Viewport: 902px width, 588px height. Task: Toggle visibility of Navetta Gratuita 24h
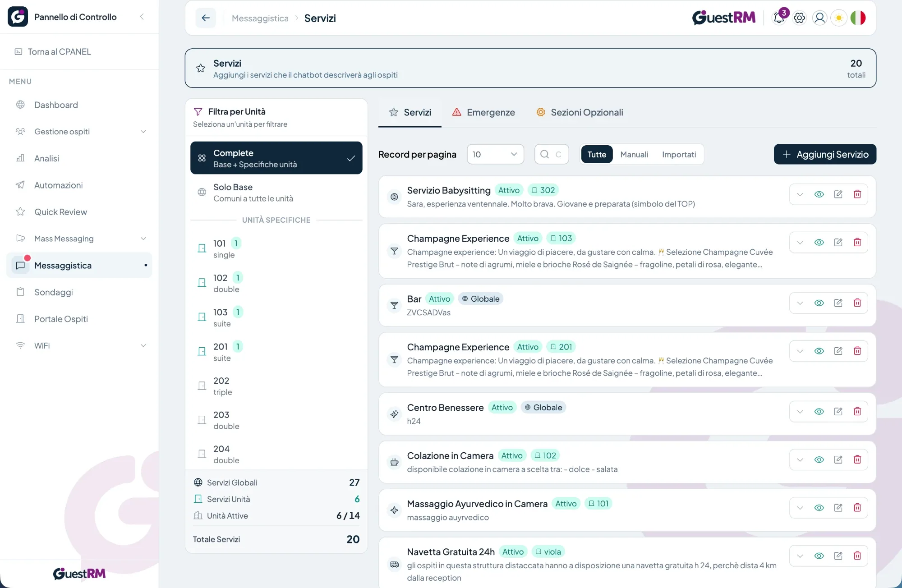pyautogui.click(x=819, y=556)
